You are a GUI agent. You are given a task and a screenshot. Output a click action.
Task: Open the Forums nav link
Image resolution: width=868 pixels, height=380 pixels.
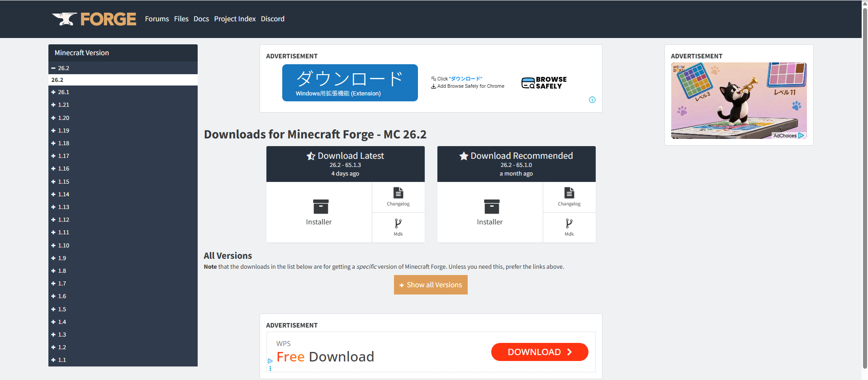click(157, 19)
